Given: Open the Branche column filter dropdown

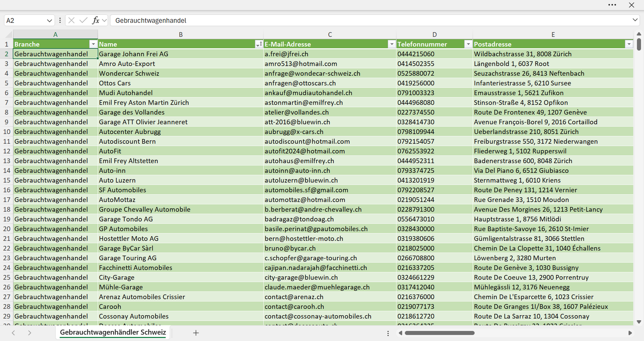Looking at the screenshot, I should (93, 44).
